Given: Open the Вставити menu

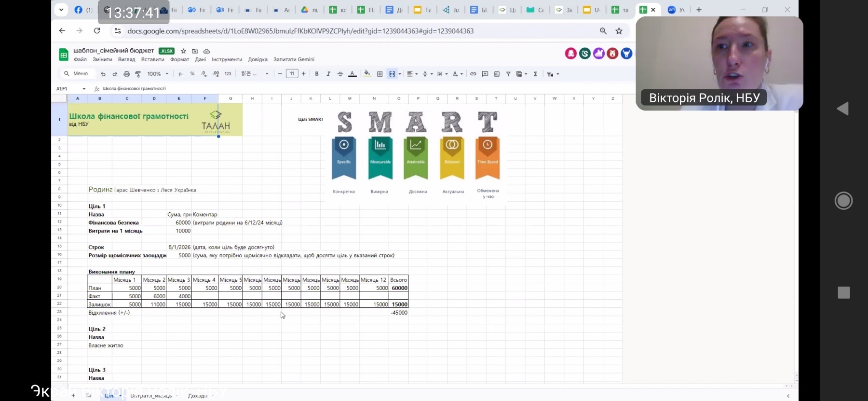Looking at the screenshot, I should [152, 59].
